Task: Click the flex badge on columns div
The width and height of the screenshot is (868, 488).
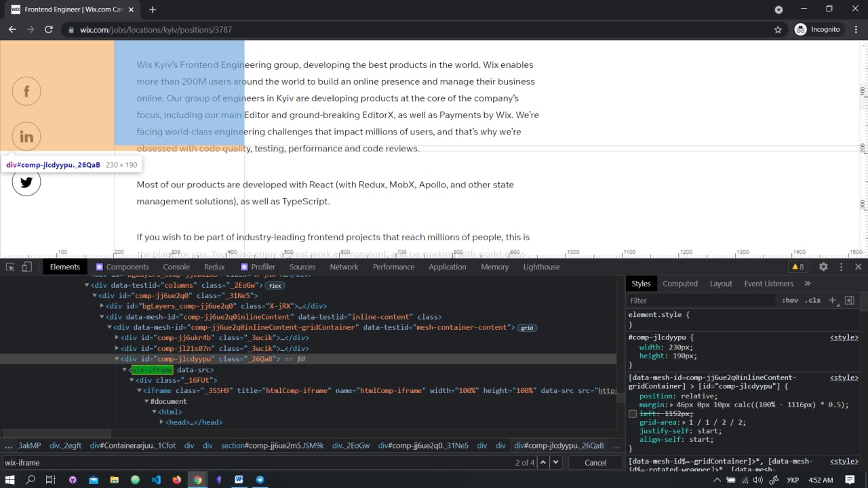Action: tap(274, 286)
